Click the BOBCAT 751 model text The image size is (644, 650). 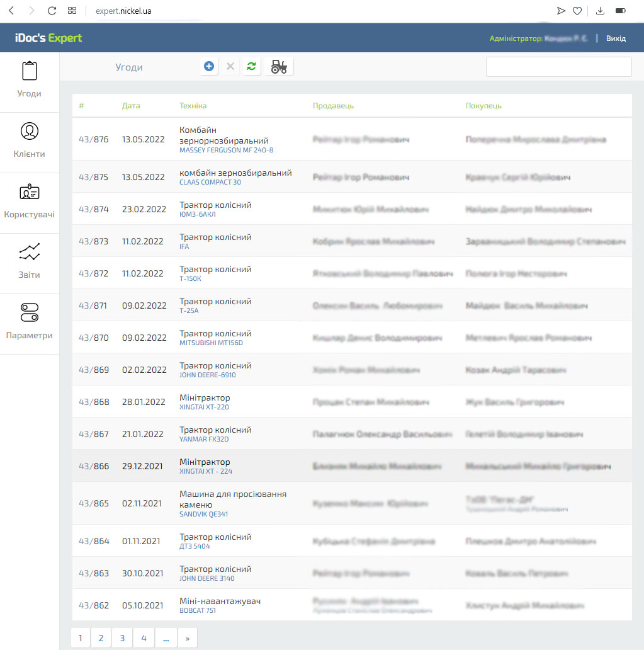(x=198, y=610)
